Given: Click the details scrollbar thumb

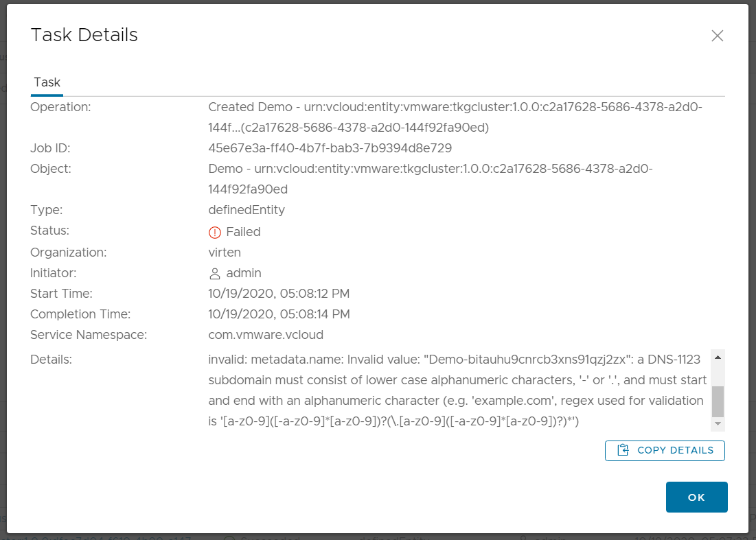Looking at the screenshot, I should pos(718,401).
